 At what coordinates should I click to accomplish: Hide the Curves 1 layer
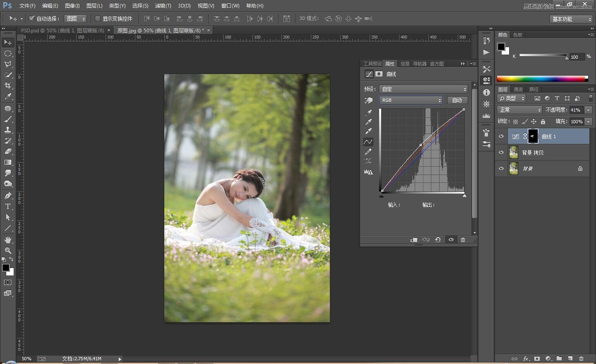[501, 136]
